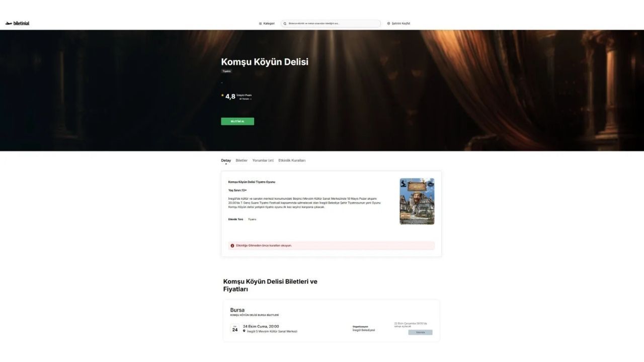Open the 41 Yorum reviews link
The height and width of the screenshot is (362, 644).
point(245,99)
